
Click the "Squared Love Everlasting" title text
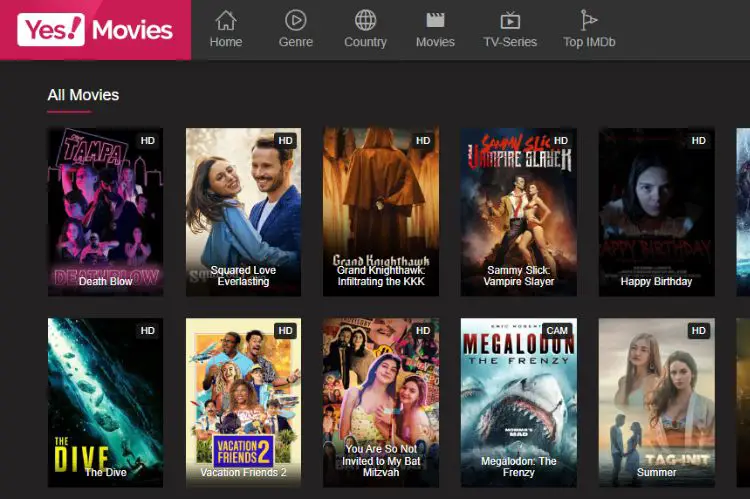(243, 276)
